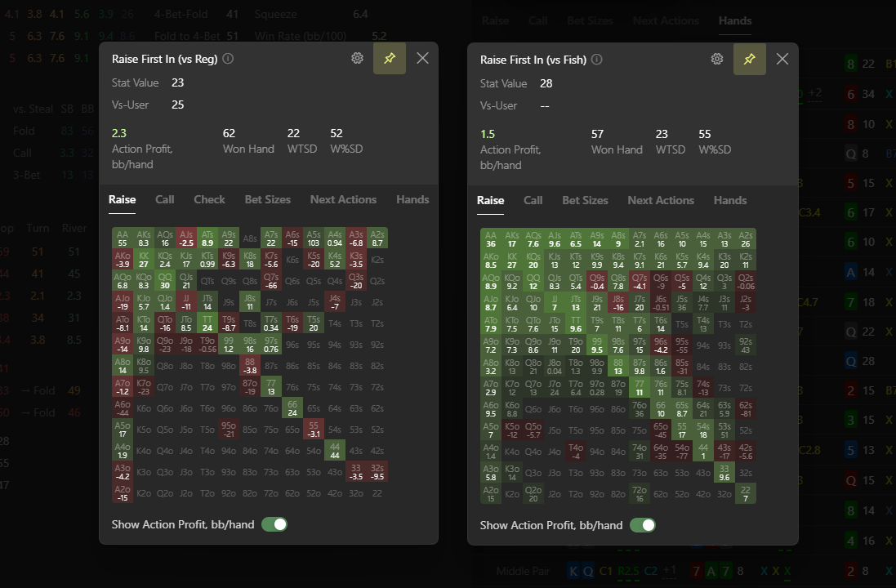Select the AA cell in vs Reg matrix
The height and width of the screenshot is (588, 896).
click(x=123, y=238)
